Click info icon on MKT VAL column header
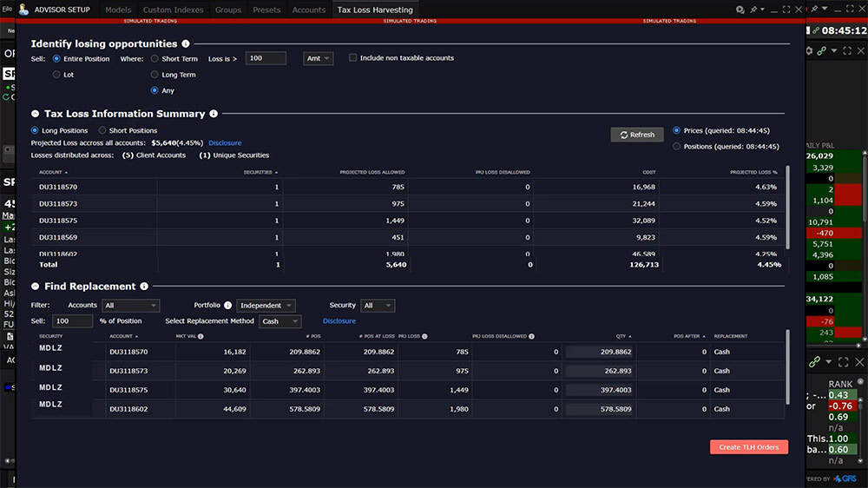Screen dimensions: 868x488 [x=201, y=336]
